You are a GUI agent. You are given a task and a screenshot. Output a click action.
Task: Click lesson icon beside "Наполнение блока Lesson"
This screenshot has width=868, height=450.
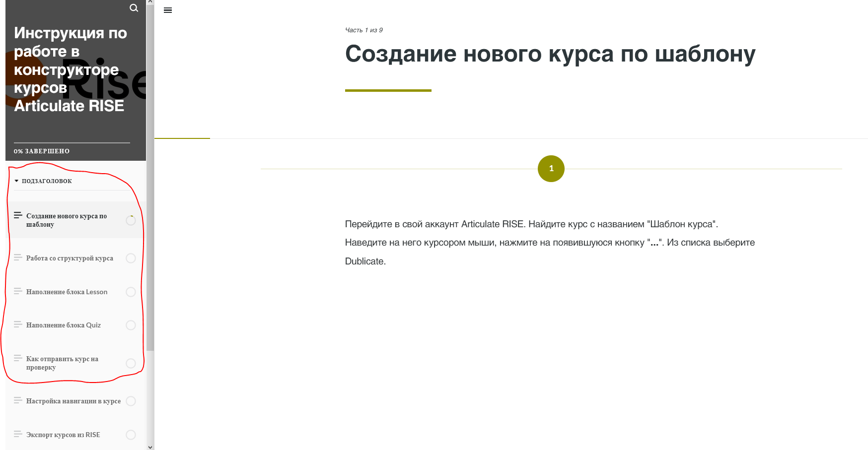pyautogui.click(x=18, y=292)
